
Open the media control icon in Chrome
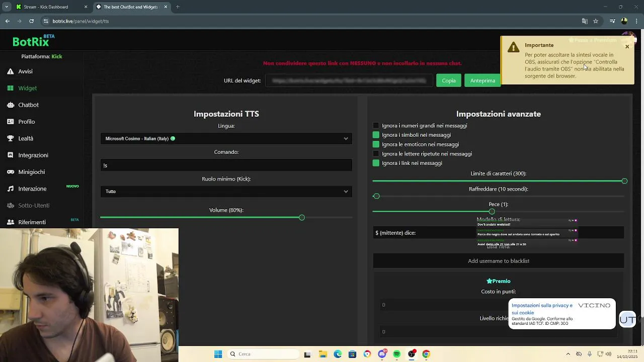(612, 21)
